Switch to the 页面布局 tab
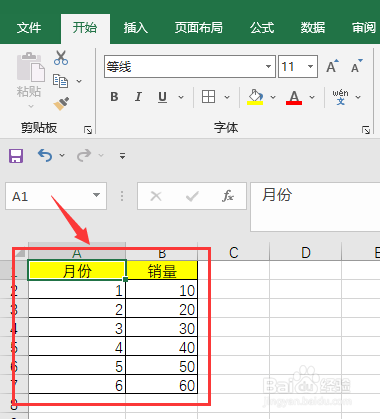Image resolution: width=380 pixels, height=419 pixels. (x=199, y=28)
